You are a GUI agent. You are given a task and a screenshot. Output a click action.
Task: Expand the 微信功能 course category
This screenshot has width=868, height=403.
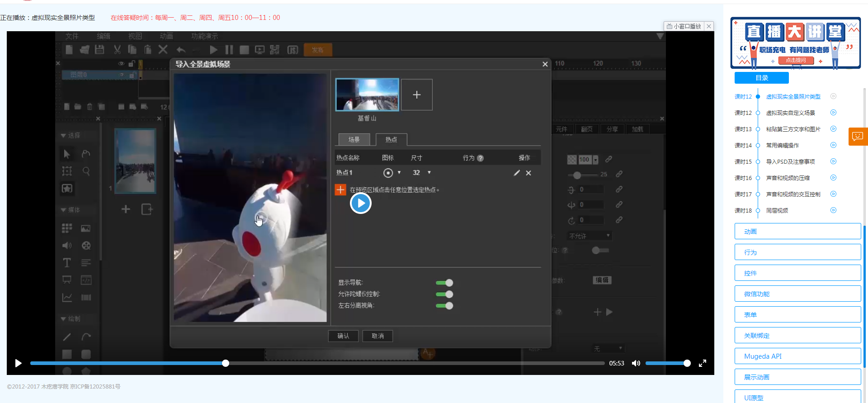coord(797,294)
